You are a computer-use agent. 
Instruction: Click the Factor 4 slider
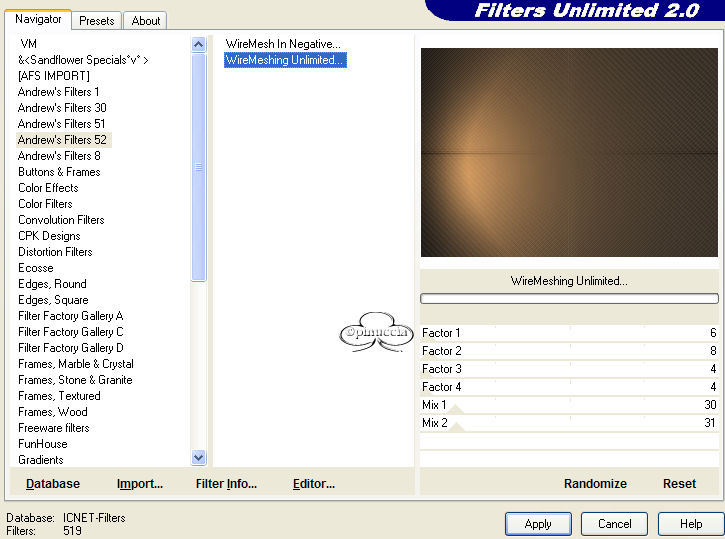[569, 387]
